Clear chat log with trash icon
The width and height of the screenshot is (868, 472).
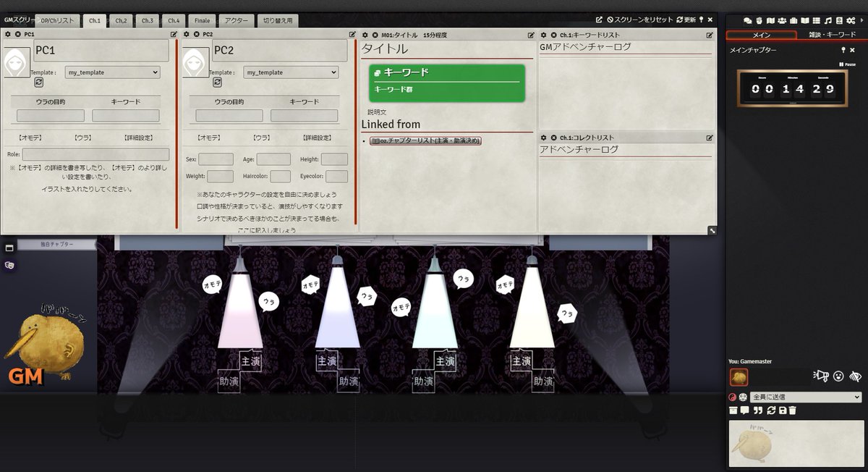click(793, 410)
